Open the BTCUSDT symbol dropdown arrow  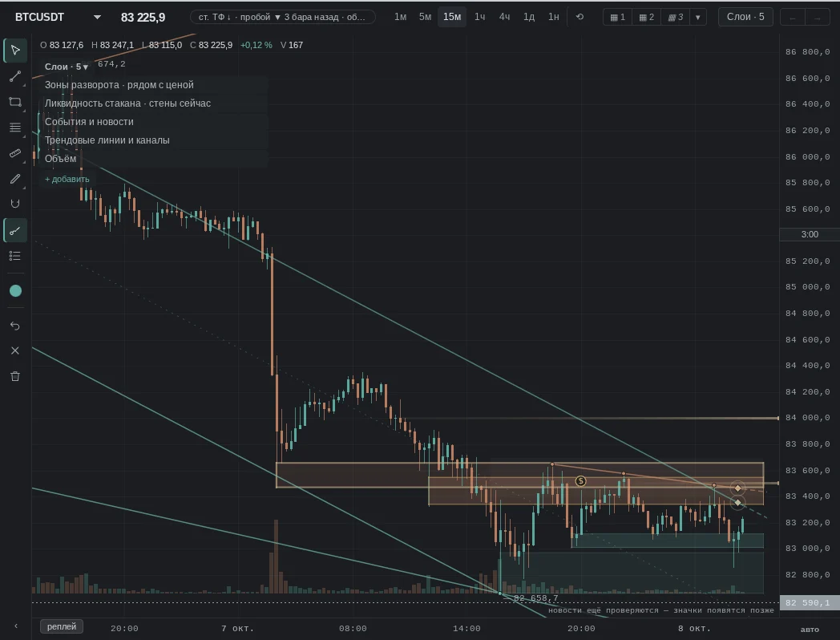coord(97,17)
